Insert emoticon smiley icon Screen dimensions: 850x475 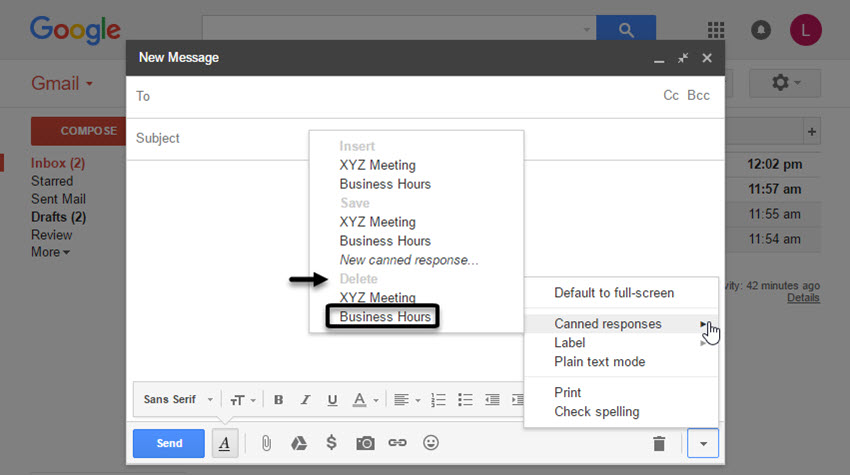point(431,443)
